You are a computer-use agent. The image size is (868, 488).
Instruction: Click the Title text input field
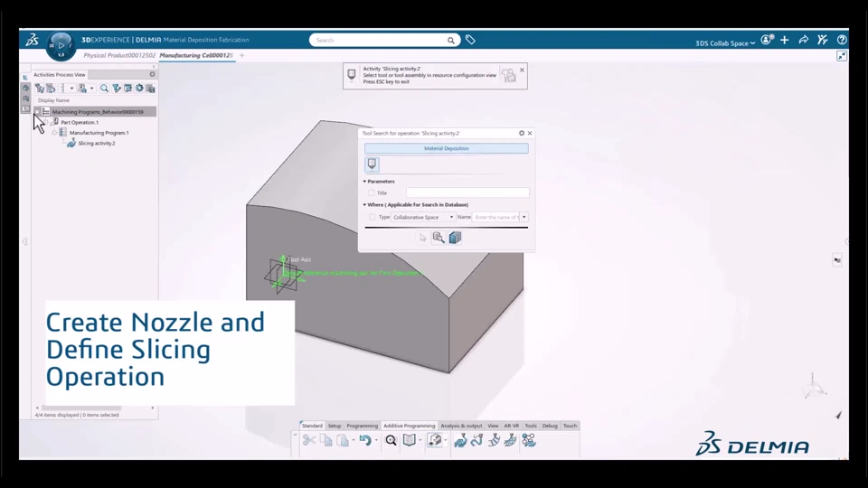(x=467, y=192)
